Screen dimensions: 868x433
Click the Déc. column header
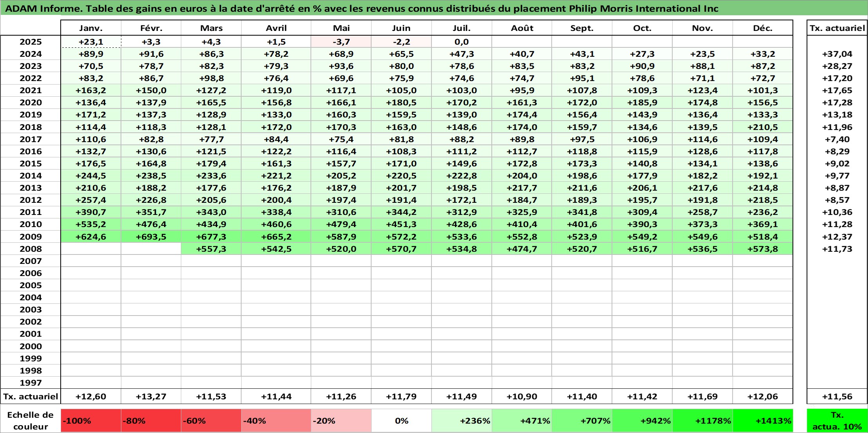[x=763, y=28]
